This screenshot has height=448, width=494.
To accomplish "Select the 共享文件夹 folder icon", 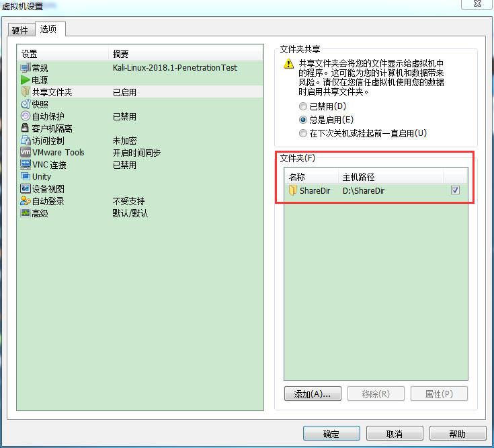I will point(26,92).
